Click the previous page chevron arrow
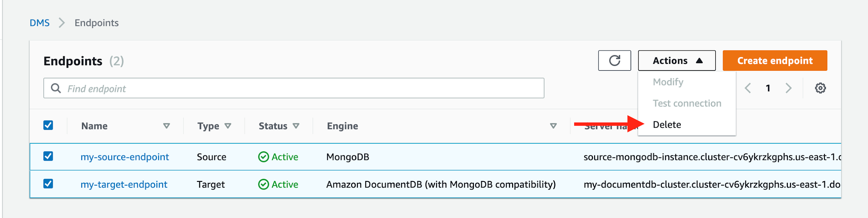This screenshot has width=868, height=218. (x=748, y=88)
